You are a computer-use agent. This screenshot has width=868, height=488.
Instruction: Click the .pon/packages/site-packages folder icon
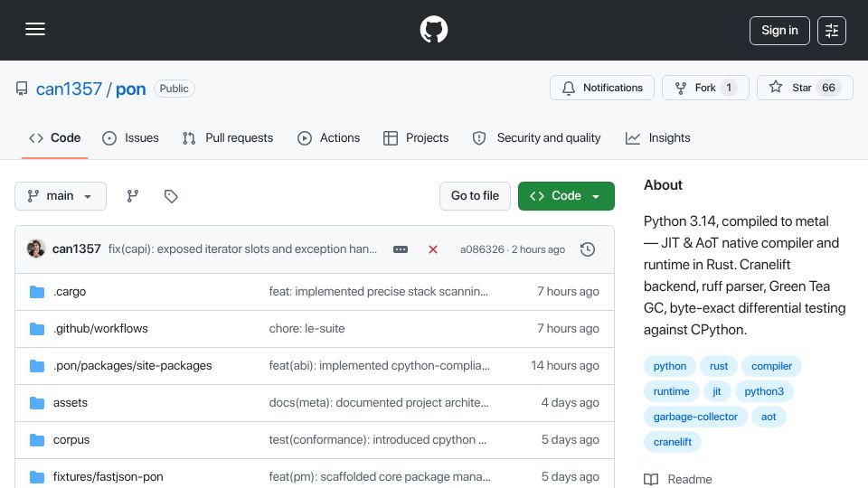click(37, 366)
